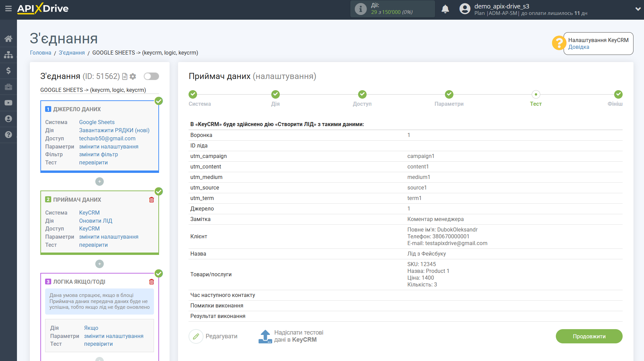Open notifications bell

pyautogui.click(x=445, y=9)
